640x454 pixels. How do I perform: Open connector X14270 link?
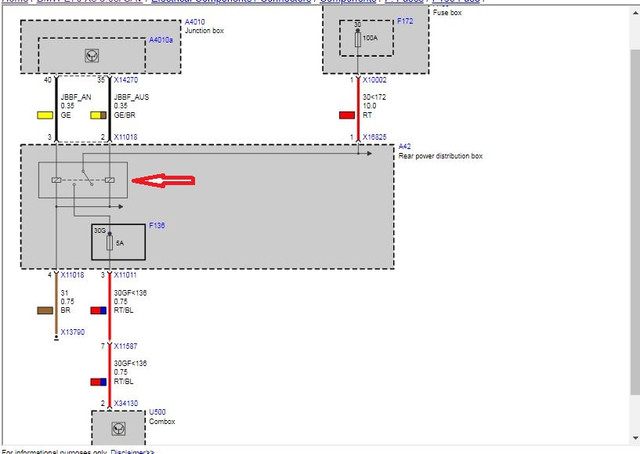pyautogui.click(x=126, y=80)
